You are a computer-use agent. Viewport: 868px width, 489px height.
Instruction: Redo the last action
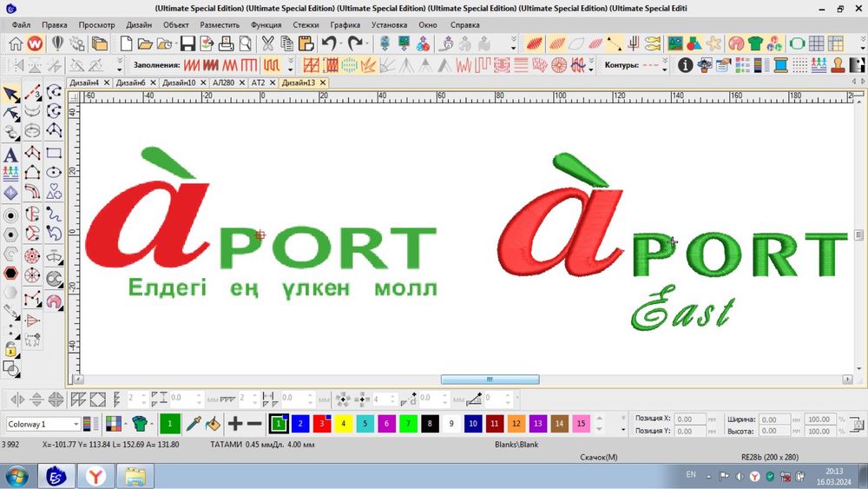coord(354,43)
